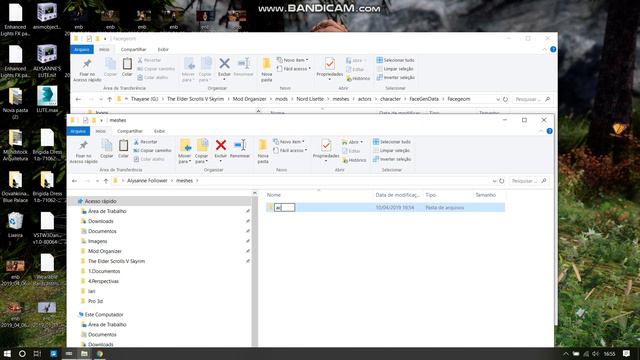Click Nova pasta in Facegeom window
Viewport: 640px width, 360px height.
pyautogui.click(x=267, y=69)
